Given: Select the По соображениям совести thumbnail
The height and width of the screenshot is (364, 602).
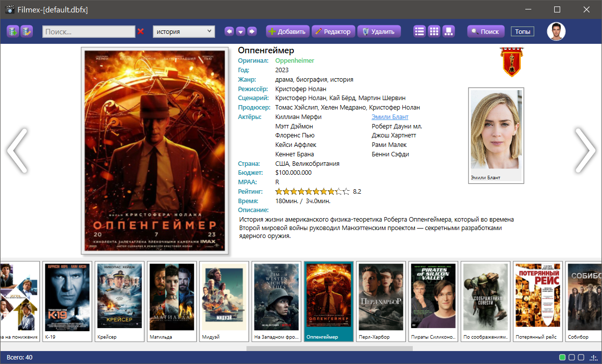Looking at the screenshot, I should pyautogui.click(x=485, y=301).
